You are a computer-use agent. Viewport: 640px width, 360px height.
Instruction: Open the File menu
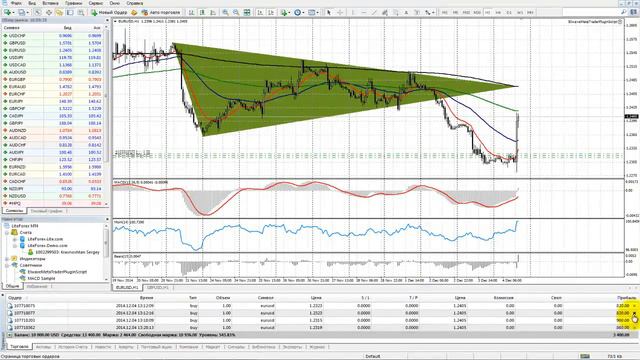point(16,3)
